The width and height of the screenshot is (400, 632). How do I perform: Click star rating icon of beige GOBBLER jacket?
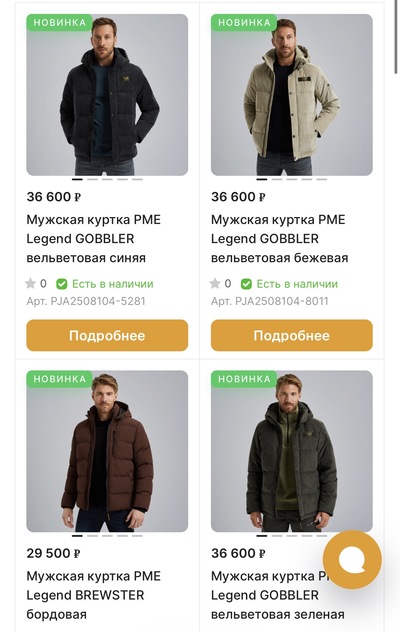(215, 284)
